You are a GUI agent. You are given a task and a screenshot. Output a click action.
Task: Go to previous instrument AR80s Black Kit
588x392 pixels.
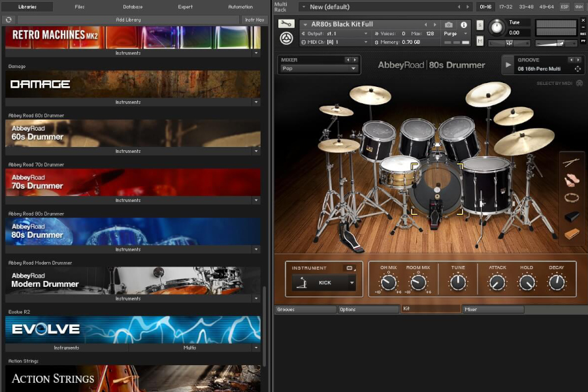[x=425, y=24]
